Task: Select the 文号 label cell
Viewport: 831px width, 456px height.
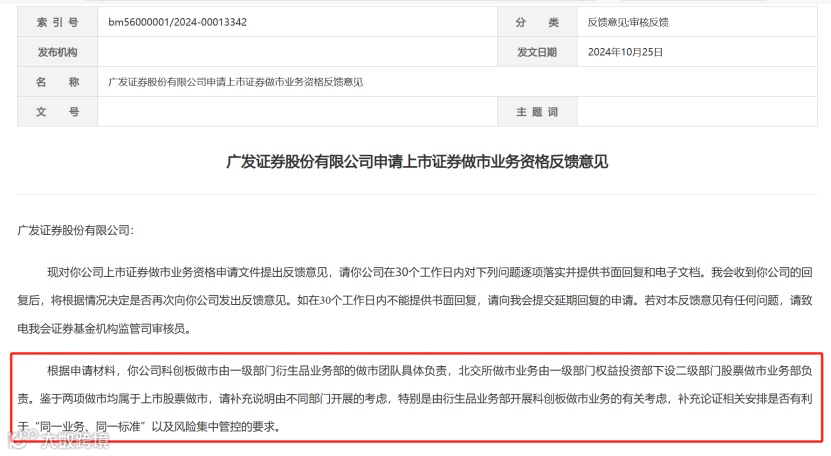Action: coord(57,111)
